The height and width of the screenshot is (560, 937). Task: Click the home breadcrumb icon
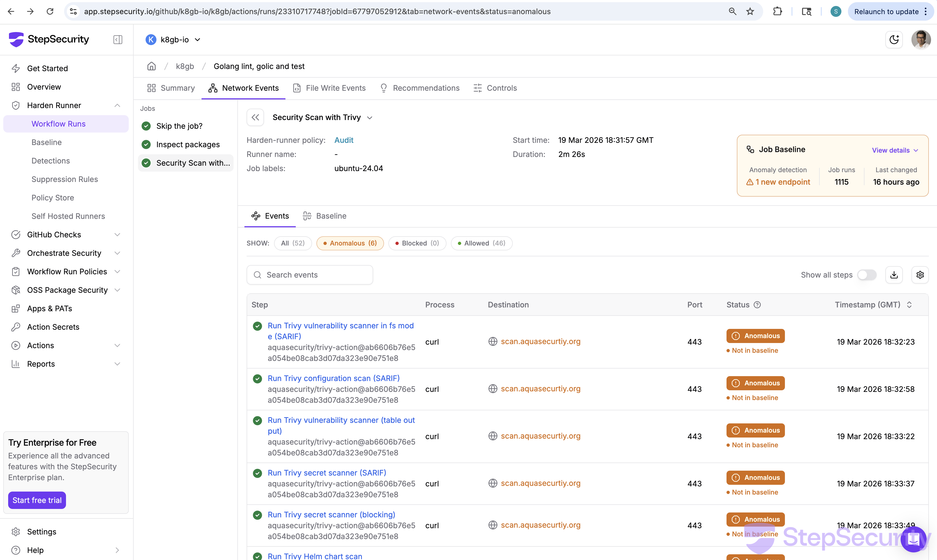tap(151, 67)
